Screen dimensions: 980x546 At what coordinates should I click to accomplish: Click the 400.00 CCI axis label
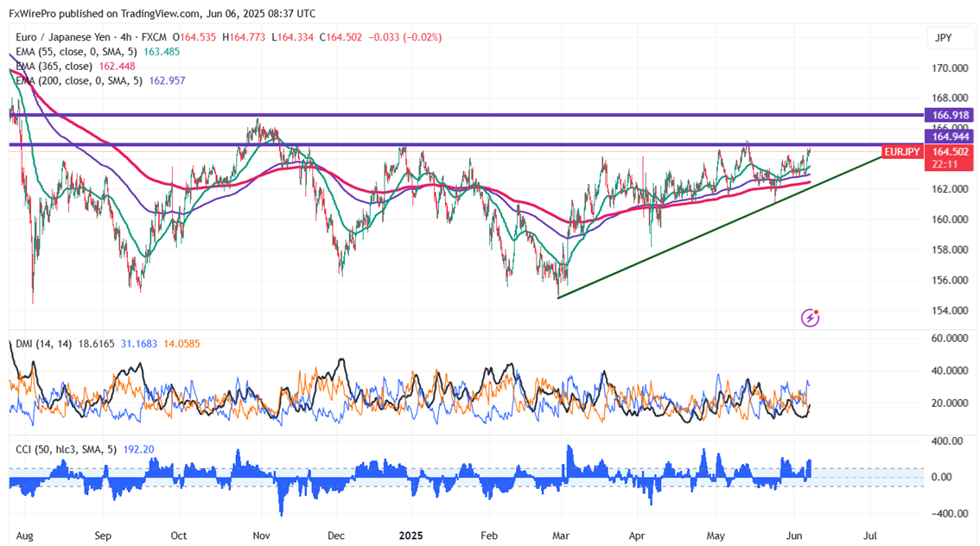tap(947, 441)
